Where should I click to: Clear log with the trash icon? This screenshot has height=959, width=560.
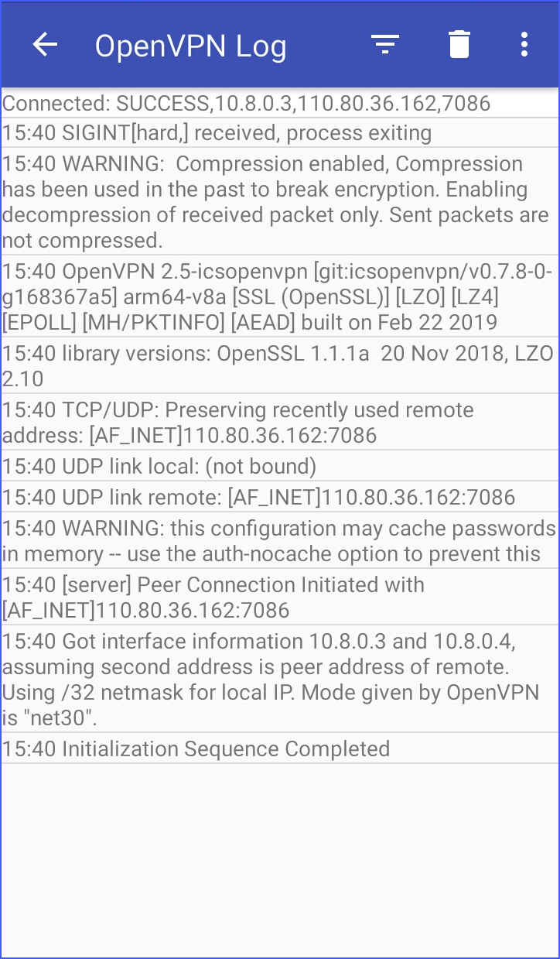[x=459, y=45]
